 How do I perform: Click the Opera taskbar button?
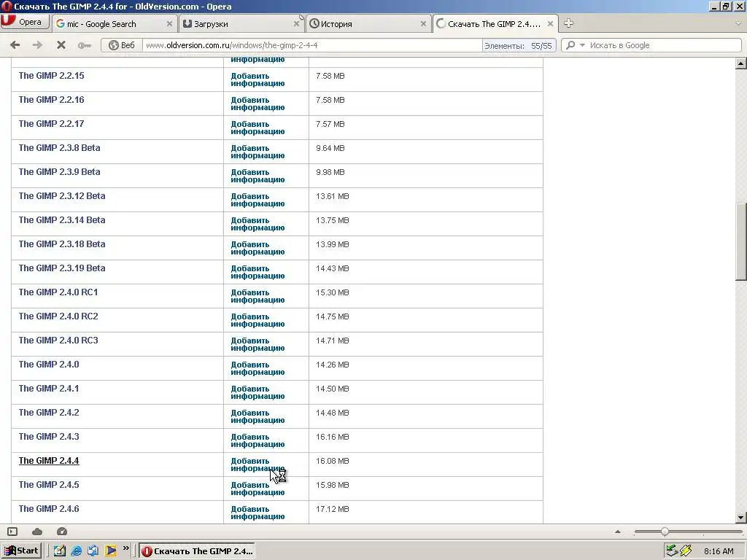click(197, 551)
